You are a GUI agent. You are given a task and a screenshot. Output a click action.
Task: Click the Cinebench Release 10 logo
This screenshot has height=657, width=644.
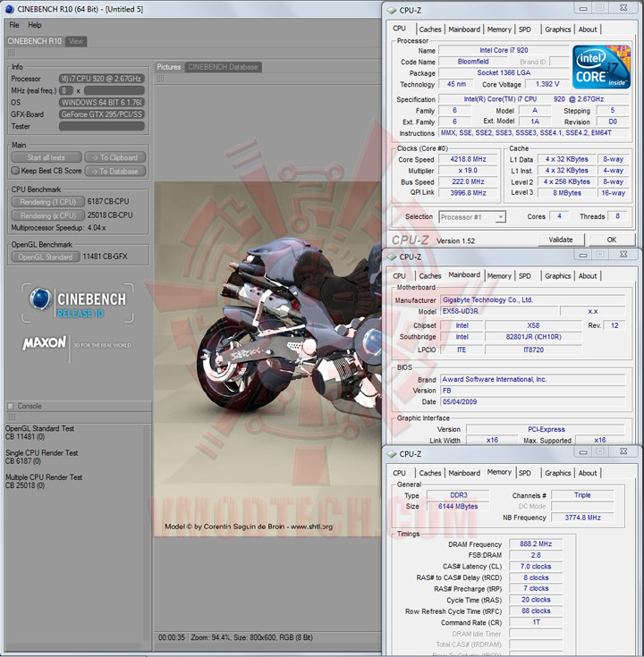tap(78, 303)
